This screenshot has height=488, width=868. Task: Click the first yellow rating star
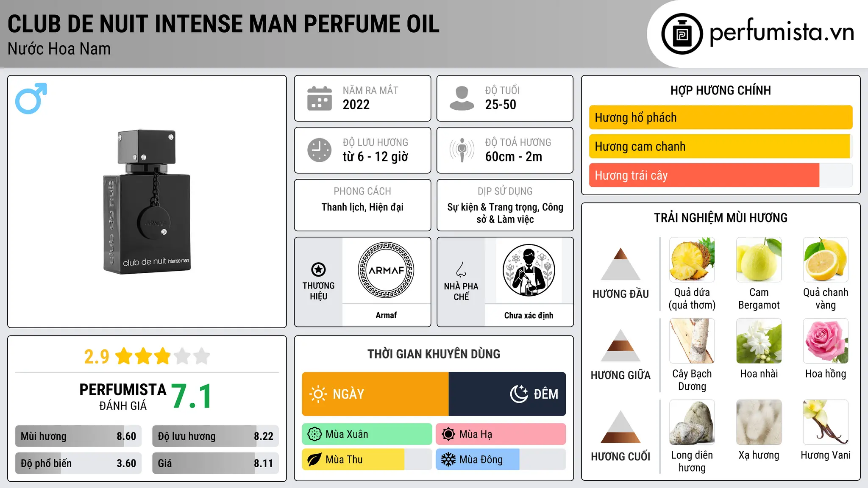124,356
